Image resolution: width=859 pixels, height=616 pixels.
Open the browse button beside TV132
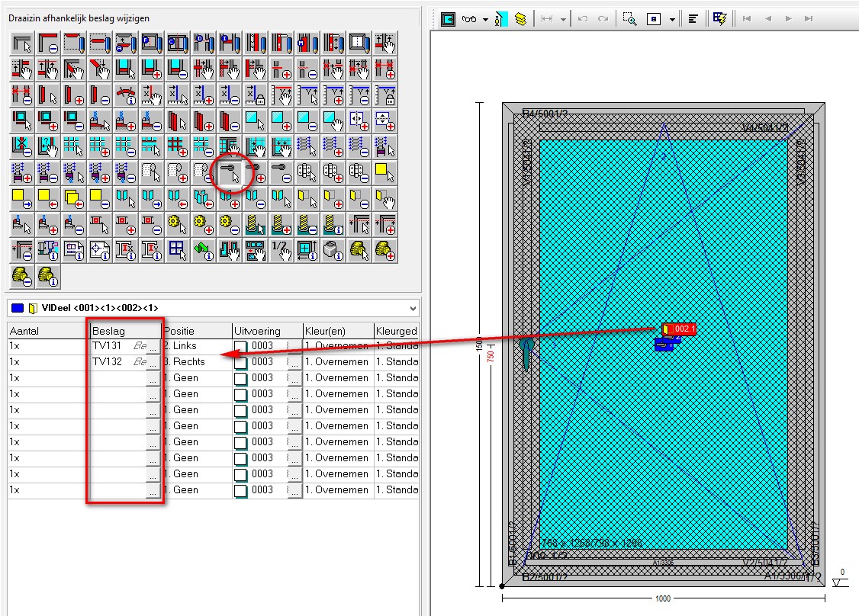153,362
